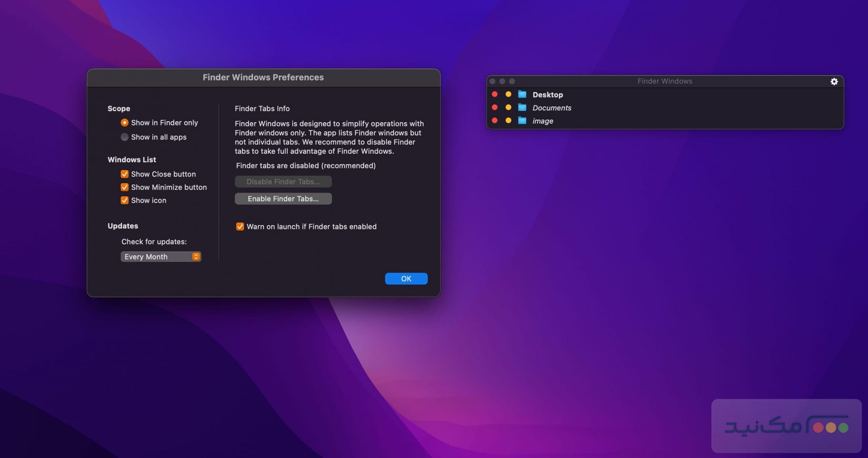Screen dimensions: 868x458
Task: Click the Documents folder icon
Action: [522, 108]
